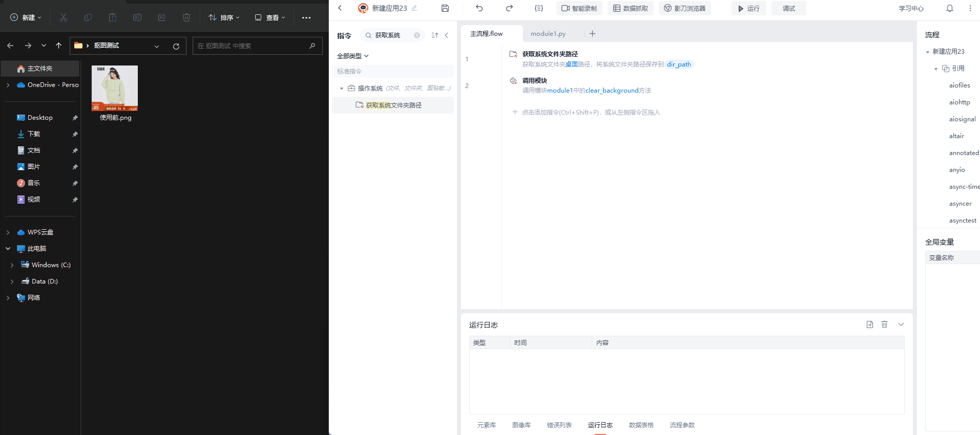Clear the 运行日志 with the trash icon
This screenshot has width=980, height=435.
tap(884, 324)
